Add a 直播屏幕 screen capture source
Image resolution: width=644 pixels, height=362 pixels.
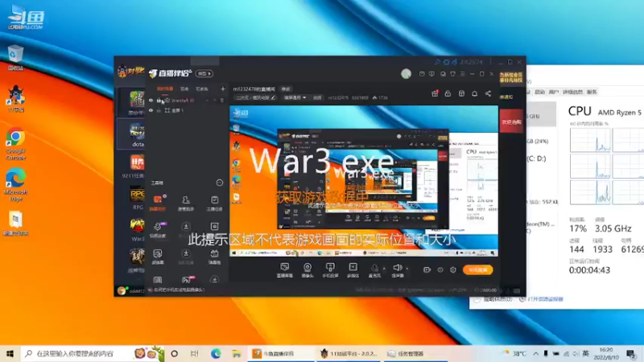coord(284,270)
